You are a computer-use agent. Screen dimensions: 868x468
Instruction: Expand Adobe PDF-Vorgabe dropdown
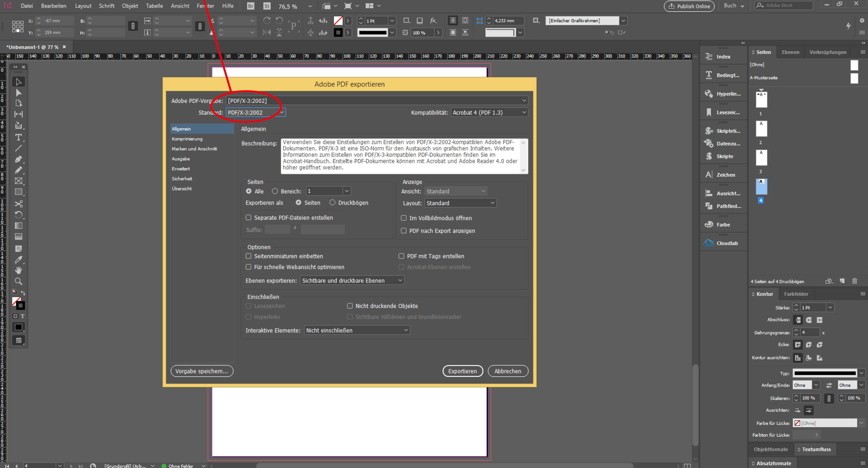523,100
